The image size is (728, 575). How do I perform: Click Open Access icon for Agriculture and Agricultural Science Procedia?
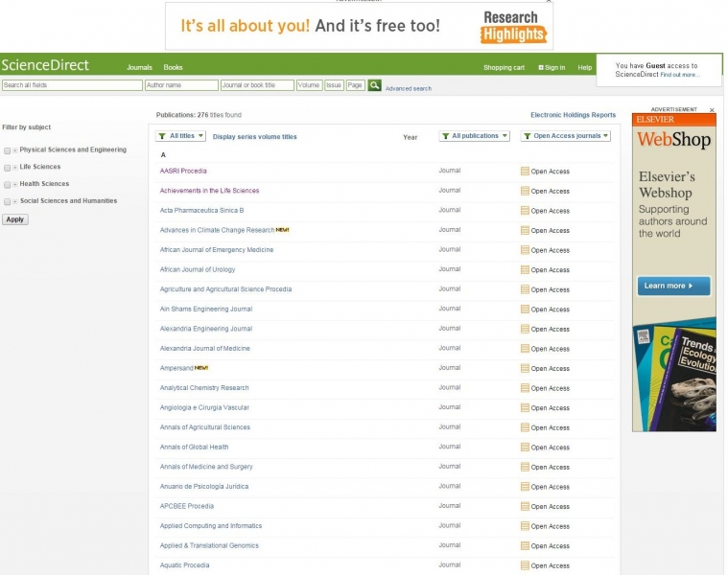click(x=525, y=289)
